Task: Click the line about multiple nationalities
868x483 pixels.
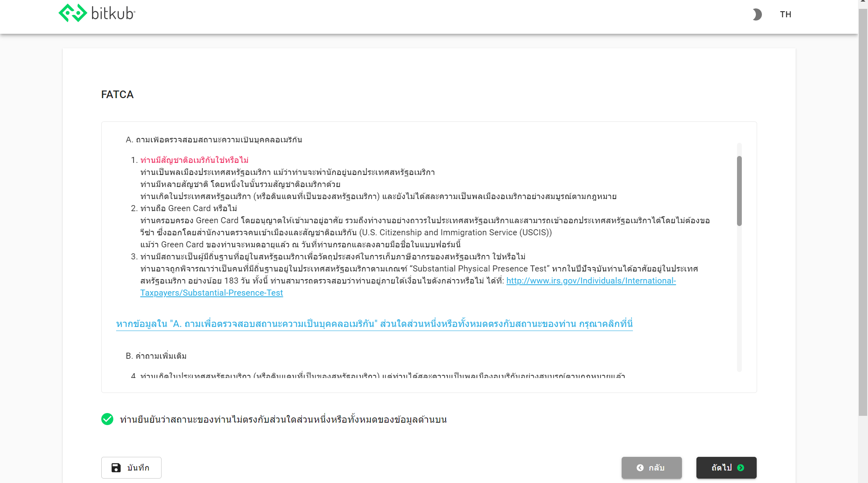Action: pos(240,184)
